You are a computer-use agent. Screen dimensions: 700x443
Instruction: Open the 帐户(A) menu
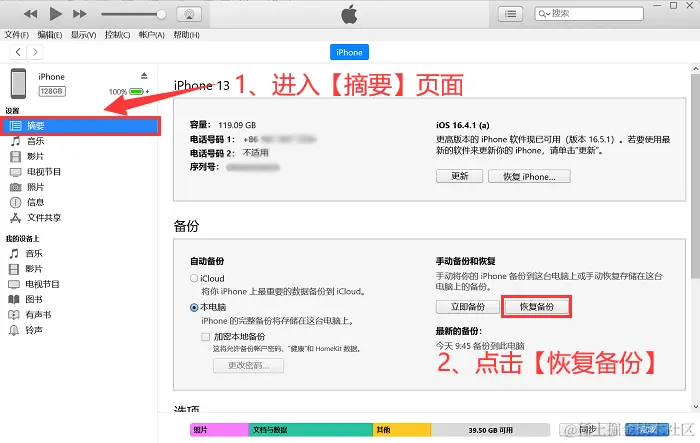tap(152, 35)
